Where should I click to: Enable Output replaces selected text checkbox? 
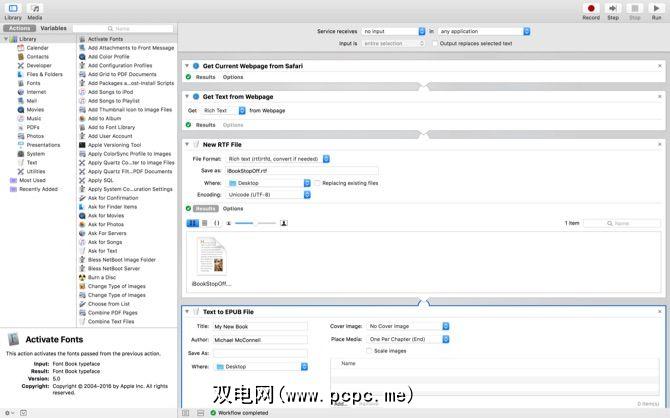click(x=435, y=44)
